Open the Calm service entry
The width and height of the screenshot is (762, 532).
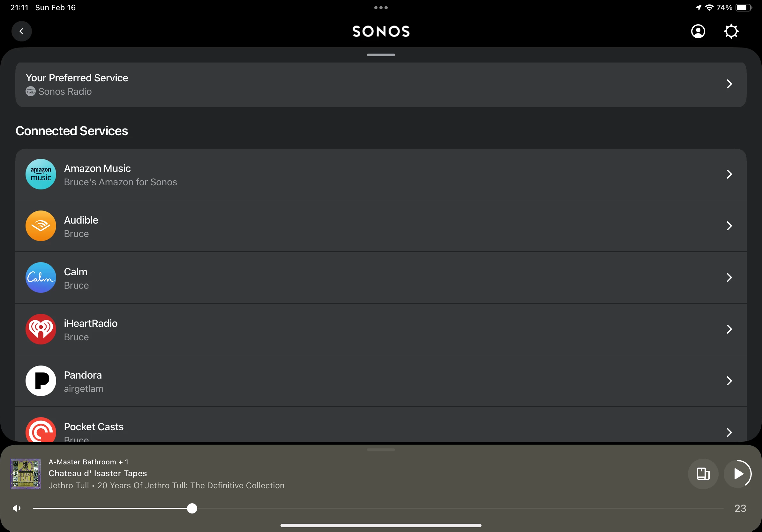click(x=381, y=277)
